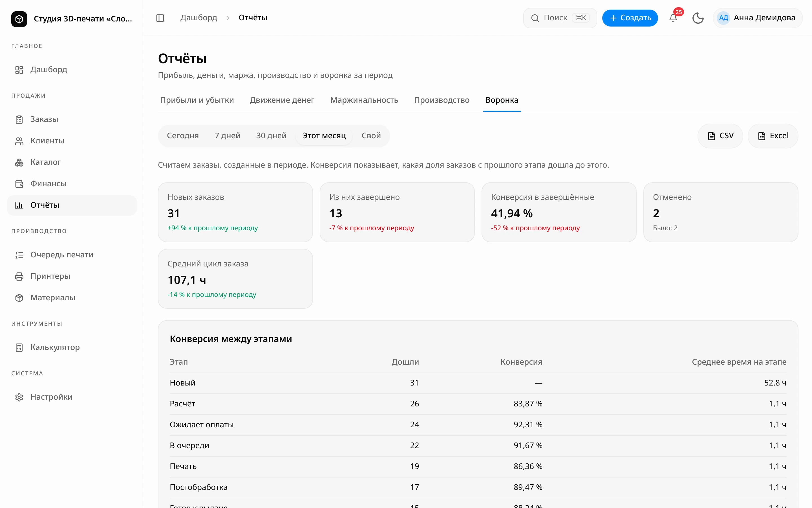Screen dimensions: 812x508
Task: Click the Настройки gear icon
Action: pyautogui.click(x=19, y=397)
